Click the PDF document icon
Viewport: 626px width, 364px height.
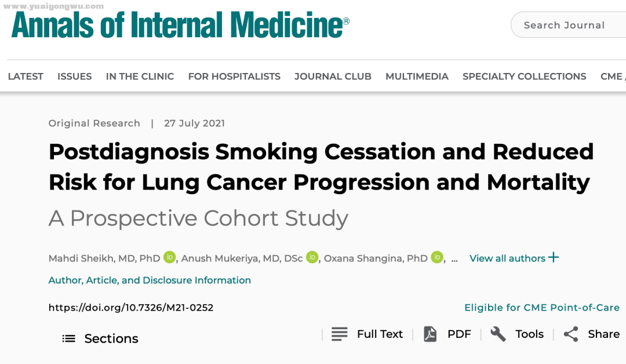[x=430, y=334]
